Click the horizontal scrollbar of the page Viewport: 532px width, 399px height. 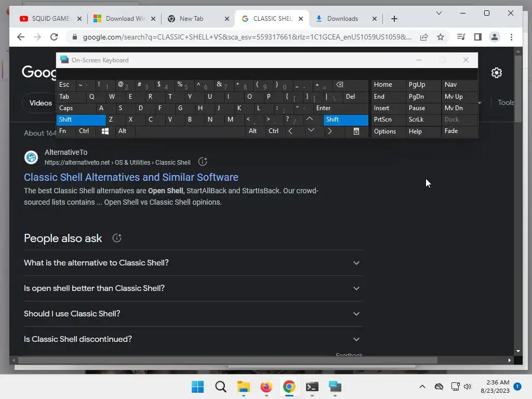tap(228, 361)
